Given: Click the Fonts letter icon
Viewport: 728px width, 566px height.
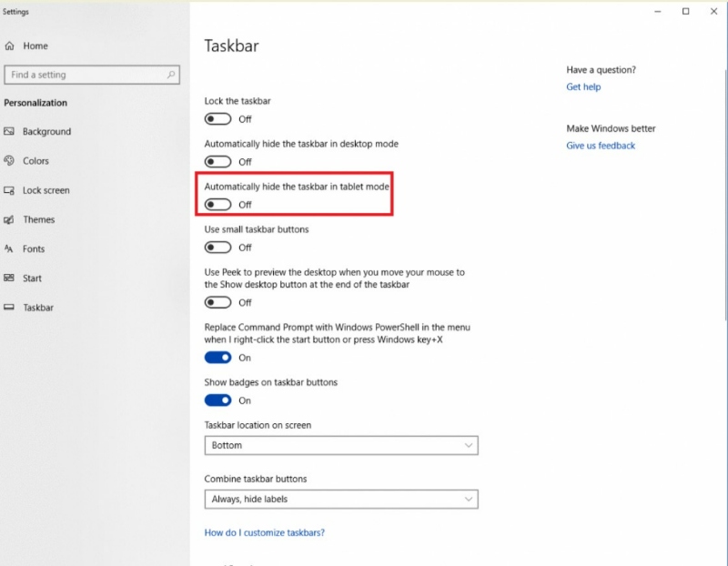Looking at the screenshot, I should click(9, 248).
